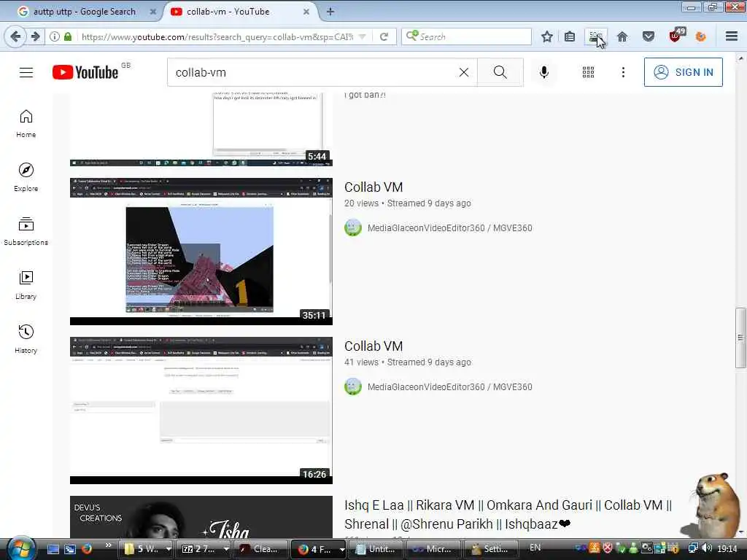
Task: Click the URL address field
Action: 217,36
